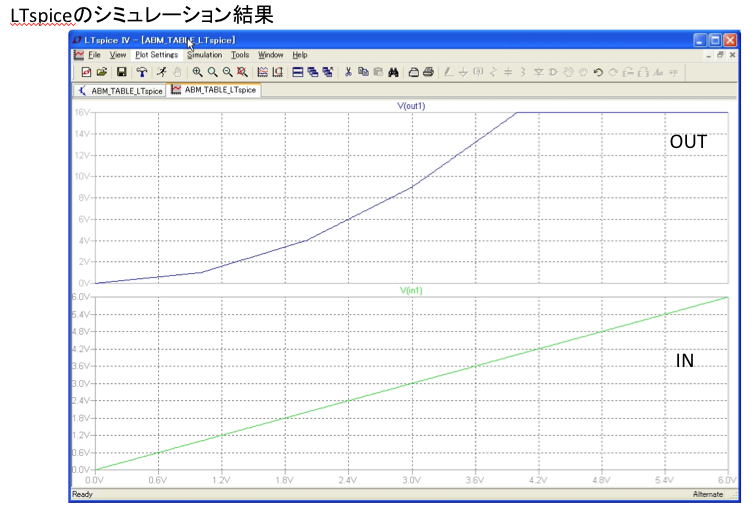Open Print Setup from the toolbar

pyautogui.click(x=414, y=72)
